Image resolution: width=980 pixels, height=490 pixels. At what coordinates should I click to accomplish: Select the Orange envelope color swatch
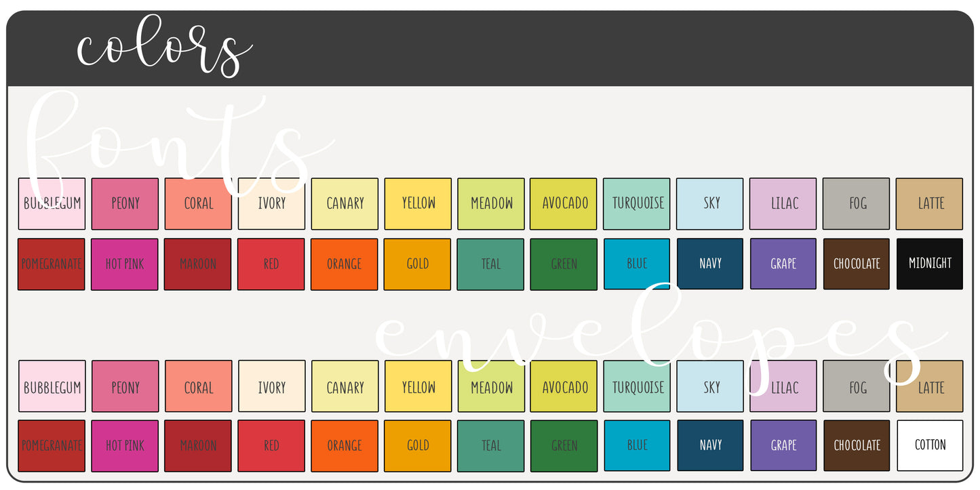pos(345,445)
